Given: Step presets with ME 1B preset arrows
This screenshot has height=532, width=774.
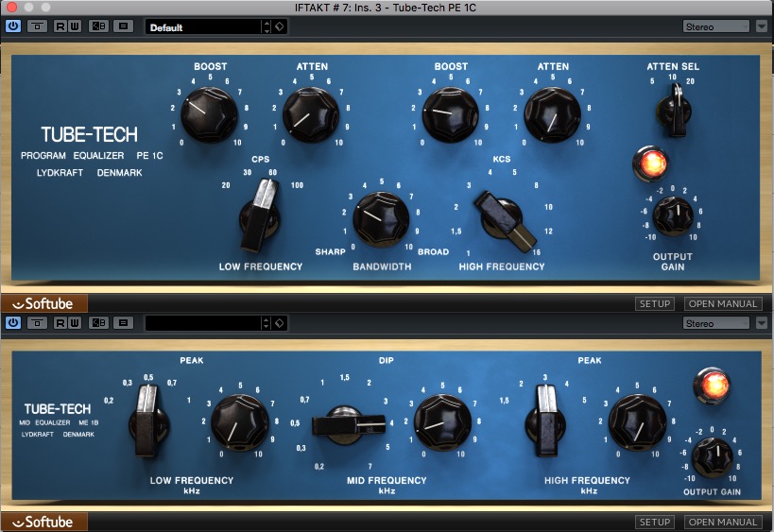Looking at the screenshot, I should pos(267,323).
